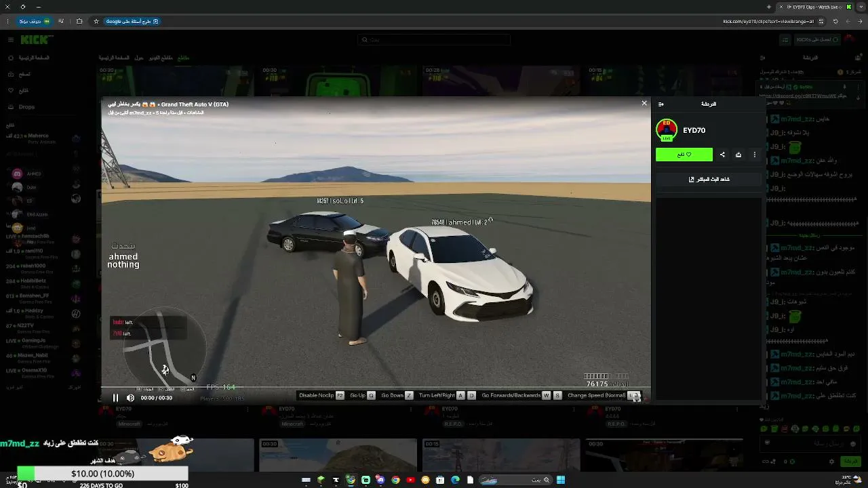Image resolution: width=868 pixels, height=488 pixels.
Task: Close the clip player popup
Action: (644, 103)
